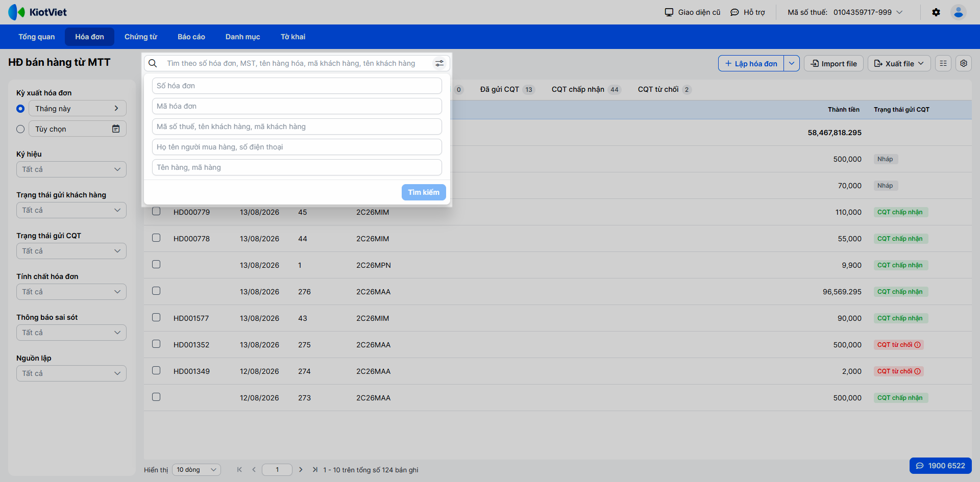
Task: Open the Mã số thuế account dropdown
Action: coord(845,12)
